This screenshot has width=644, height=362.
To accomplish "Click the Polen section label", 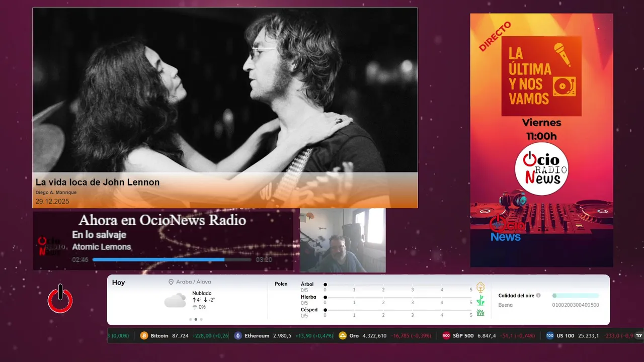I will point(281,284).
